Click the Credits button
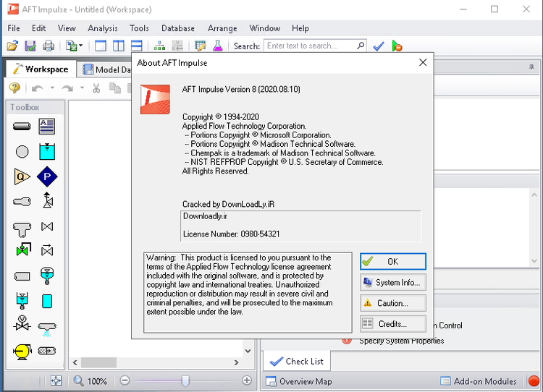The height and width of the screenshot is (392, 543). [392, 324]
